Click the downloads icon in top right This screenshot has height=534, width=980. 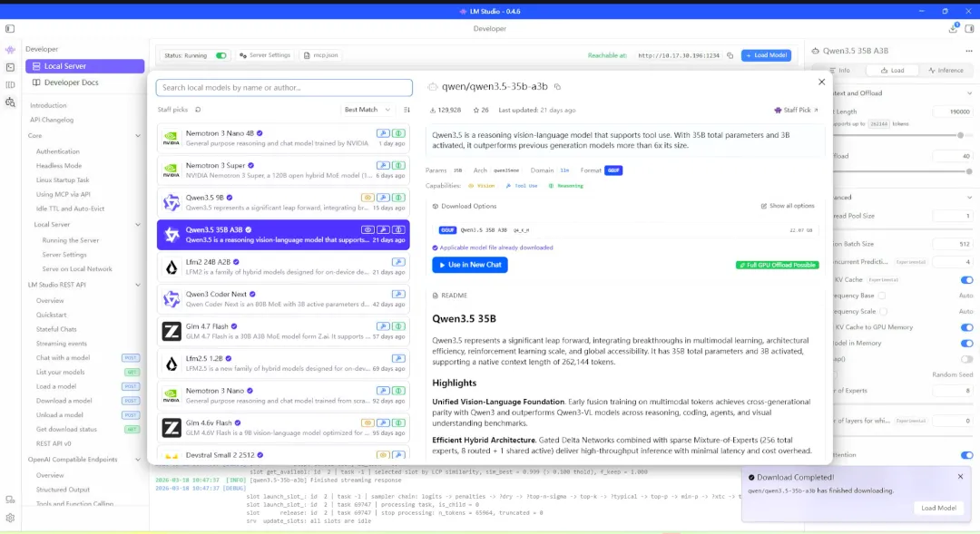[x=953, y=28]
